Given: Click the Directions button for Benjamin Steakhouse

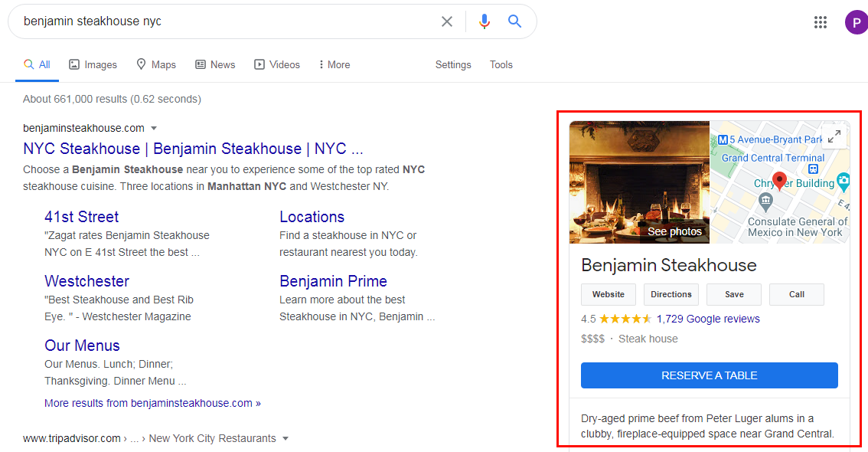Looking at the screenshot, I should tap(671, 295).
